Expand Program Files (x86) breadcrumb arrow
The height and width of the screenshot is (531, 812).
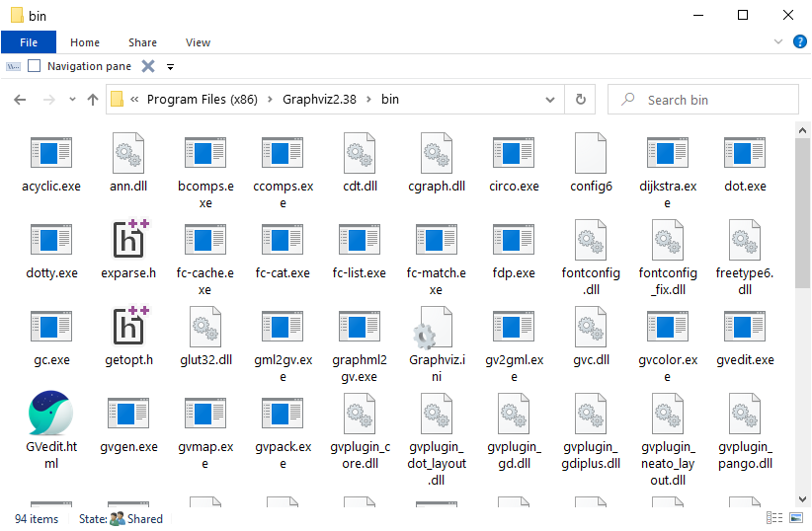coord(270,100)
